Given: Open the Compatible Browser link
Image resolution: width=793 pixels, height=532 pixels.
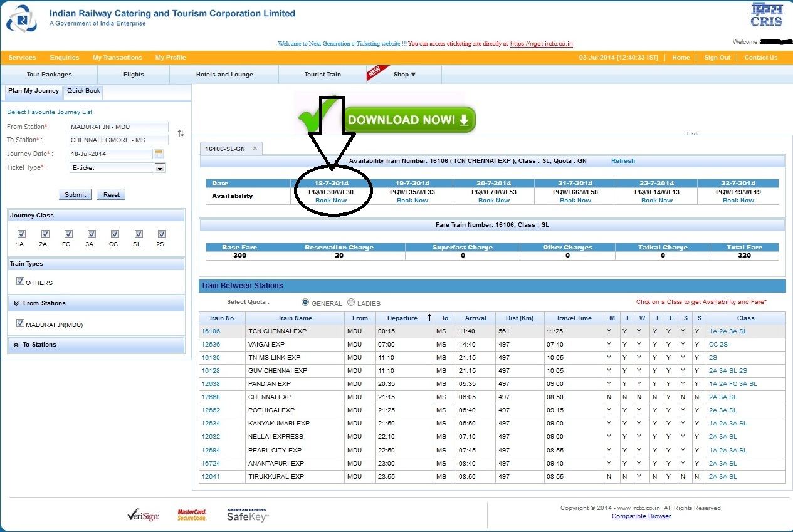Looking at the screenshot, I should coord(641,516).
